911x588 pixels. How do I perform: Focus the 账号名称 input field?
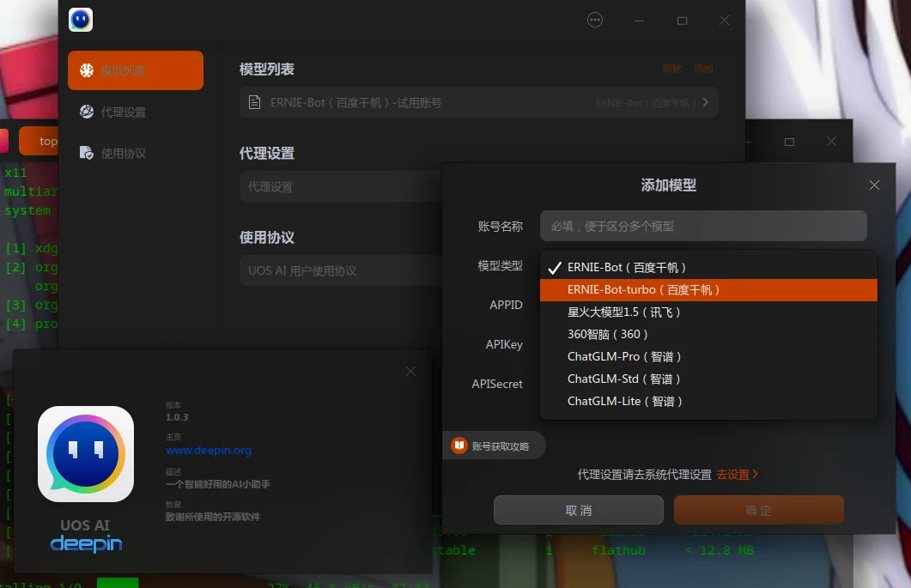point(703,226)
